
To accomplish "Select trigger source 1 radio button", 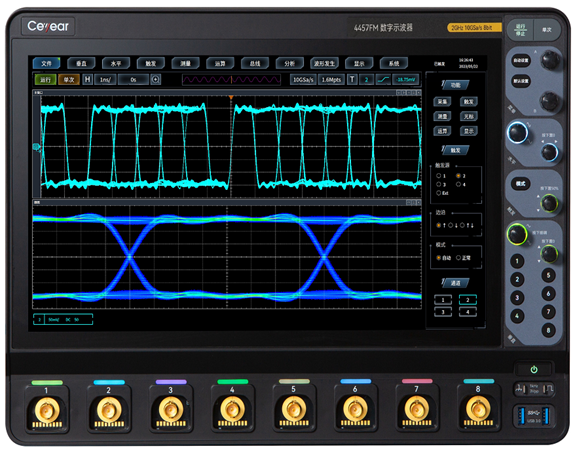I will [441, 176].
